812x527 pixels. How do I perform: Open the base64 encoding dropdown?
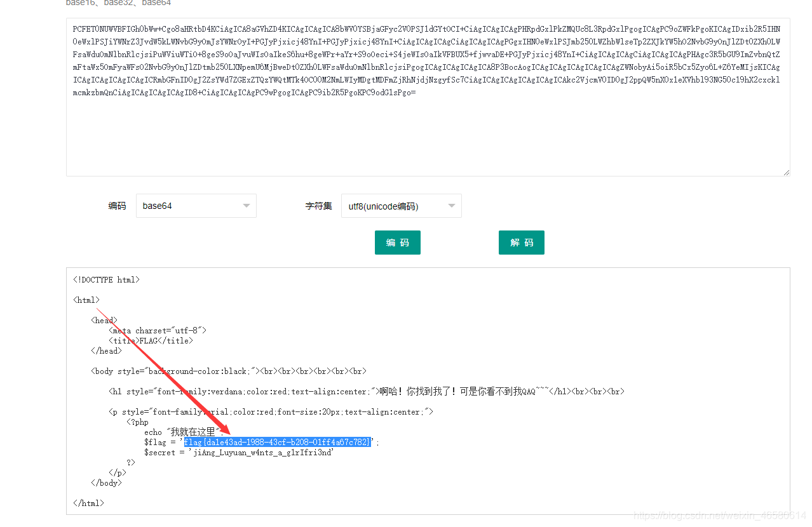(196, 206)
